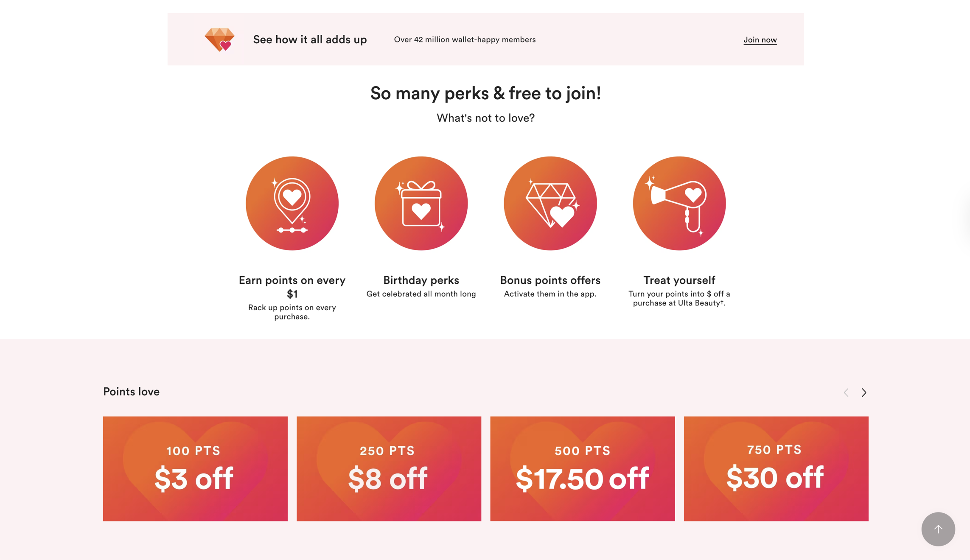
Task: Click the See how it all adds up text
Action: (x=310, y=39)
